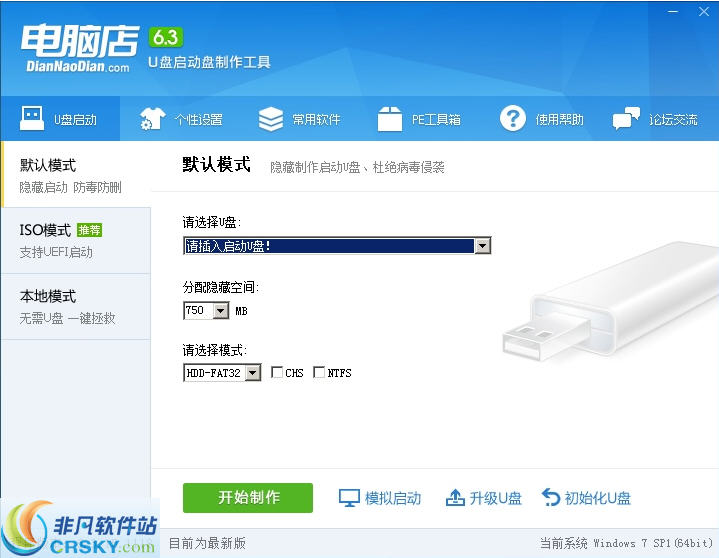
Task: Click the 模拟启动 monitor icon
Action: click(x=348, y=498)
